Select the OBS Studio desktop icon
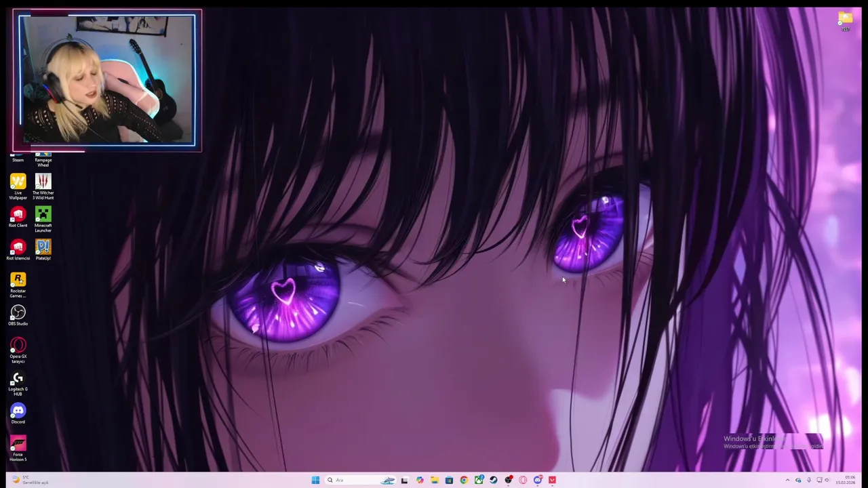Screen dimensions: 868x488 (18, 316)
